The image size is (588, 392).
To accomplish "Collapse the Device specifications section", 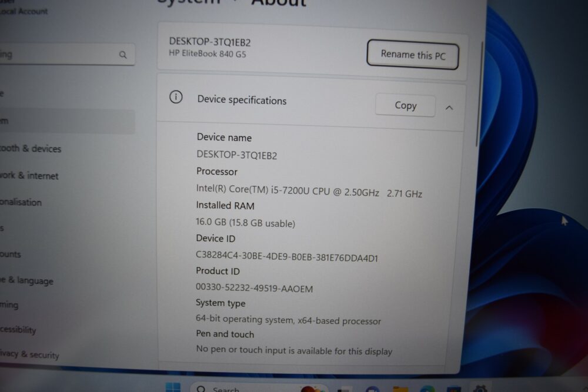I will point(449,108).
